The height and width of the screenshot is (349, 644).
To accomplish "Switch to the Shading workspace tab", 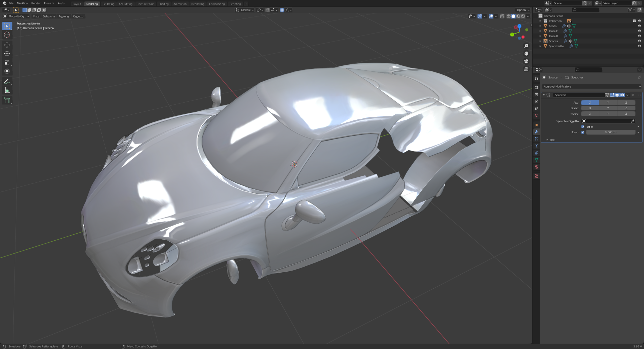I will tap(164, 4).
